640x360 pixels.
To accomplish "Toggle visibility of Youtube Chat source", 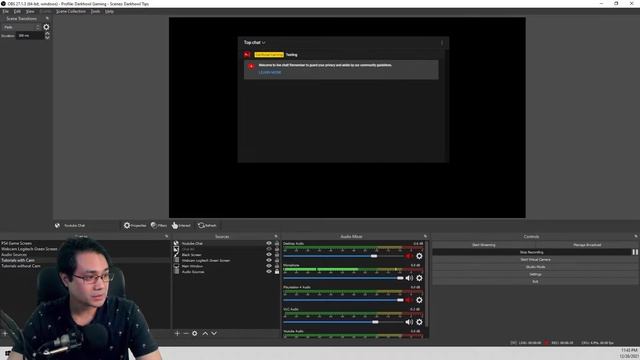I will (x=269, y=243).
